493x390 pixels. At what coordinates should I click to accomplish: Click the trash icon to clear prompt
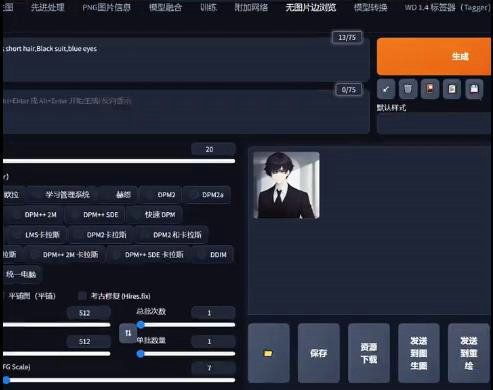click(408, 89)
